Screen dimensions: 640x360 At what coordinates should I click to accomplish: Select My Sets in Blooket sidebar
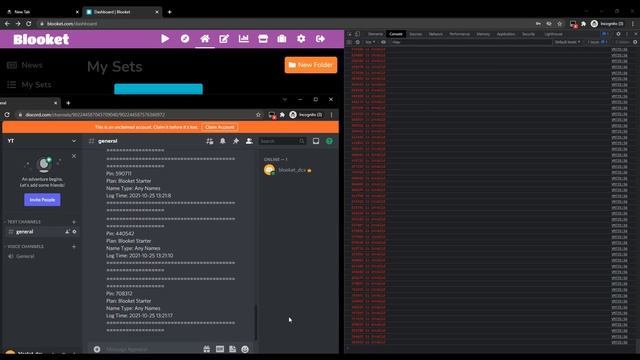click(x=29, y=84)
